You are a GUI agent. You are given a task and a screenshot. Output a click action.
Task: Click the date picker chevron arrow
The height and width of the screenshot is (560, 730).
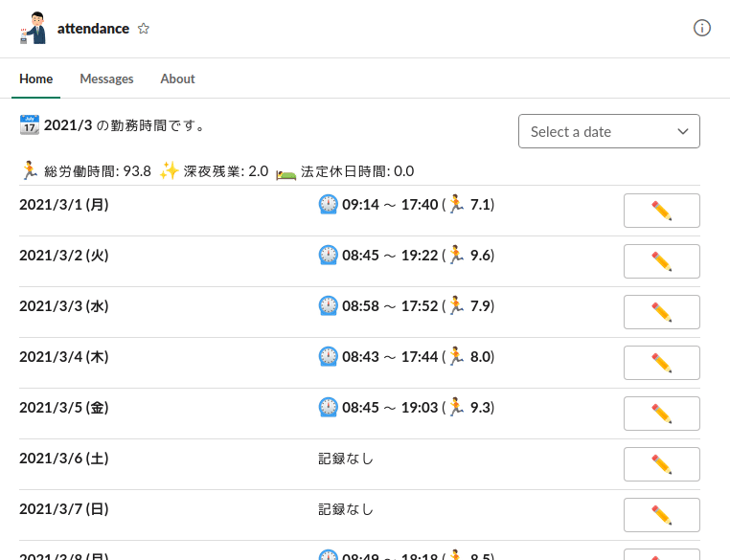click(x=683, y=131)
